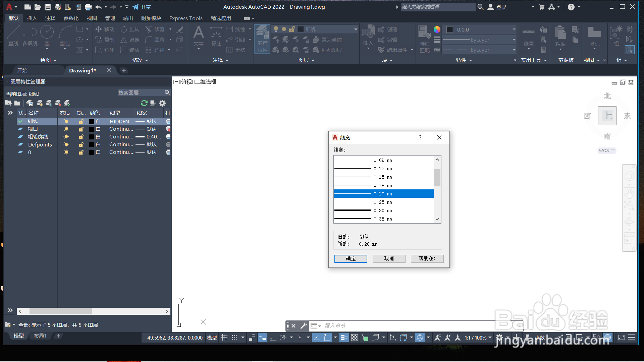Click color swatch of 细线 layer
The height and width of the screenshot is (362, 644).
click(92, 121)
